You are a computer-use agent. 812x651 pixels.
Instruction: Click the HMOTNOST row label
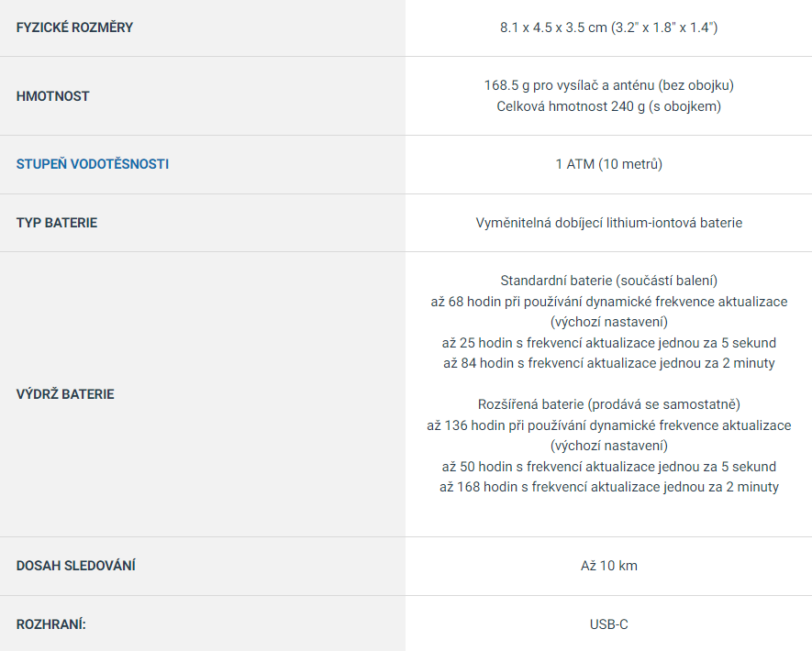pos(53,96)
